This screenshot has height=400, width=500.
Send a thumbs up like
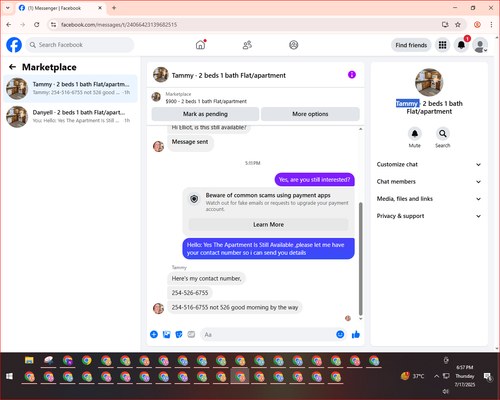(356, 334)
